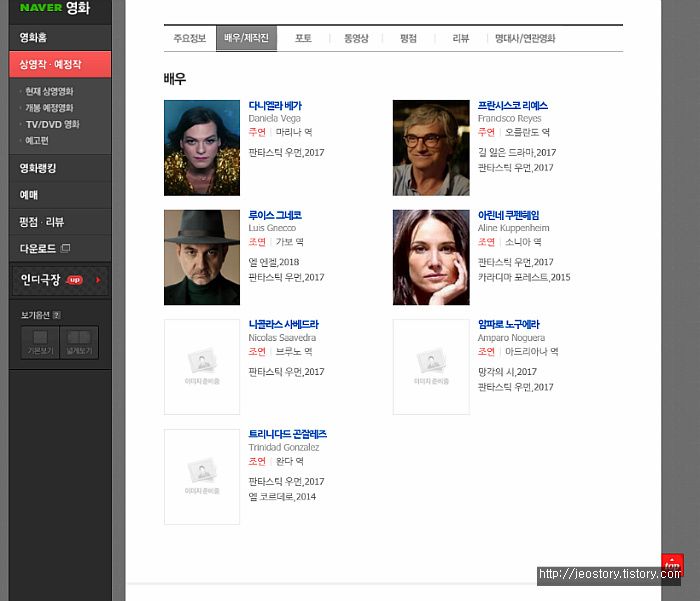This screenshot has height=601, width=700.
Task: Open the 트리니다드 곤잘레즈 actor link
Action: (288, 434)
